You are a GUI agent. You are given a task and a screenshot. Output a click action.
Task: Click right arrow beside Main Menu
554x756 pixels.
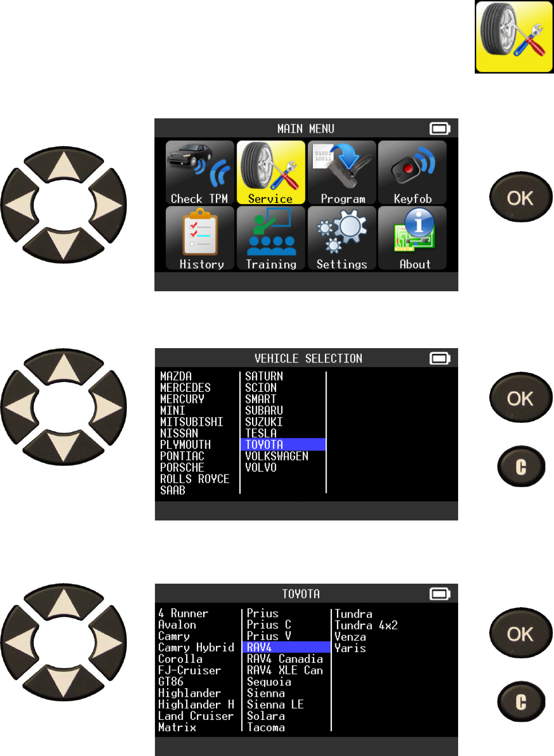(x=107, y=205)
